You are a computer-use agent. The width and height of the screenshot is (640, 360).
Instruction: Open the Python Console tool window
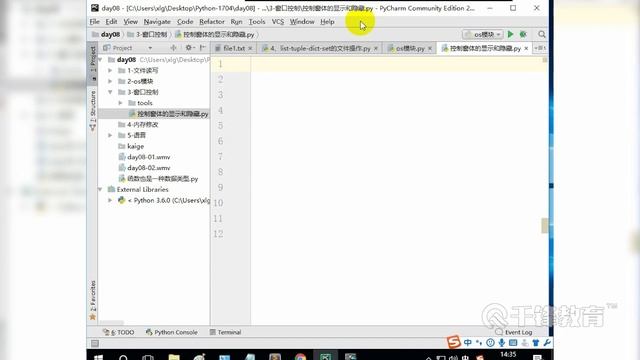pos(171,332)
